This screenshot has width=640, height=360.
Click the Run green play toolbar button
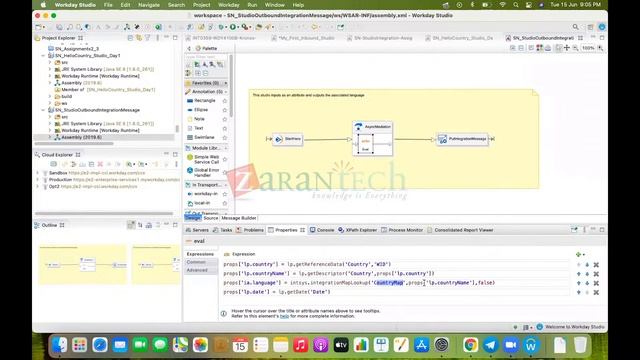click(233, 27)
